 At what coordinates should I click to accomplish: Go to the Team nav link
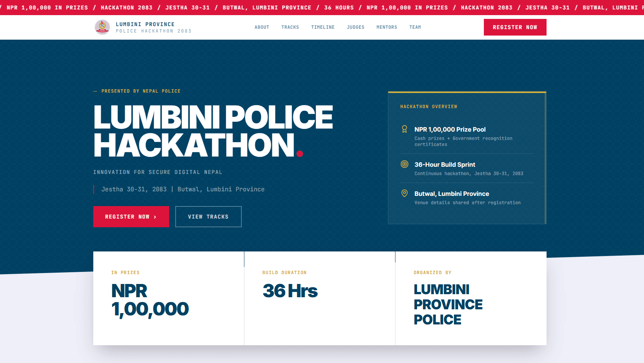pyautogui.click(x=415, y=27)
